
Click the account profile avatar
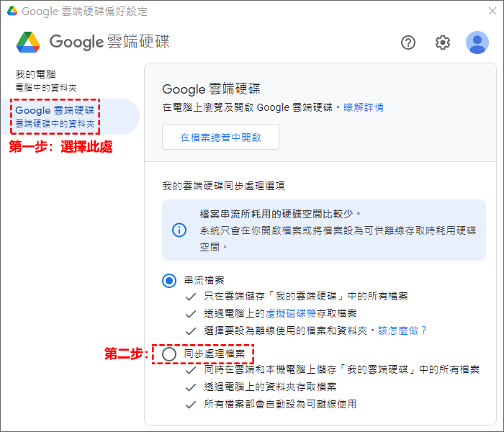477,42
